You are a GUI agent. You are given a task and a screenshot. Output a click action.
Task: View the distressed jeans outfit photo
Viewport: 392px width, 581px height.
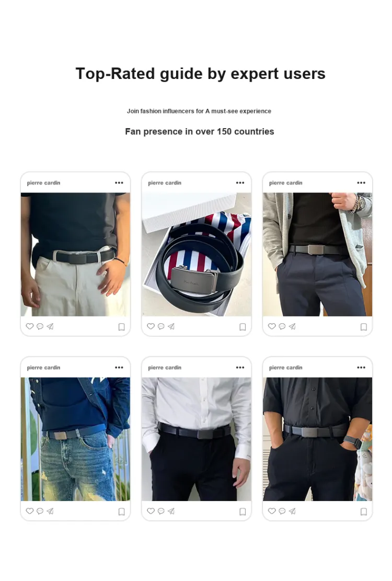click(75, 439)
